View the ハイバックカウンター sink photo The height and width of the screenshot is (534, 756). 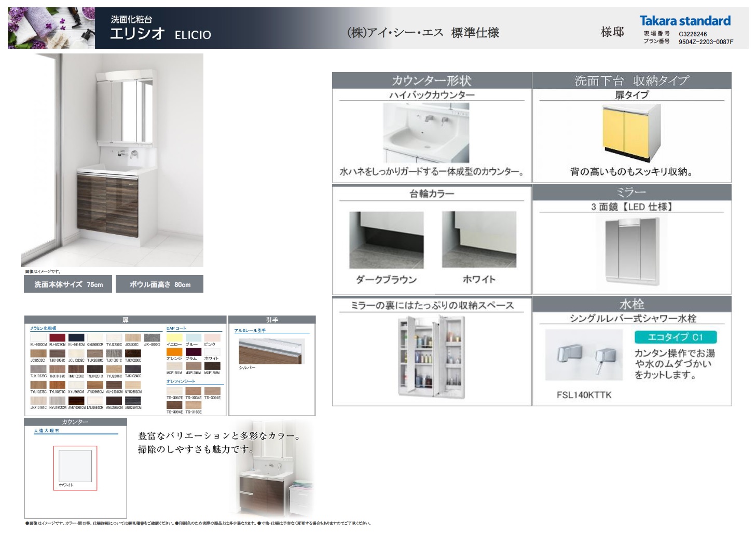click(426, 133)
